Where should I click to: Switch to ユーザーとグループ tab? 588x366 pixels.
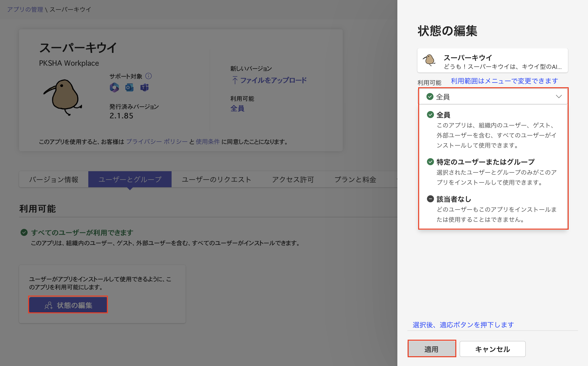[x=130, y=179]
